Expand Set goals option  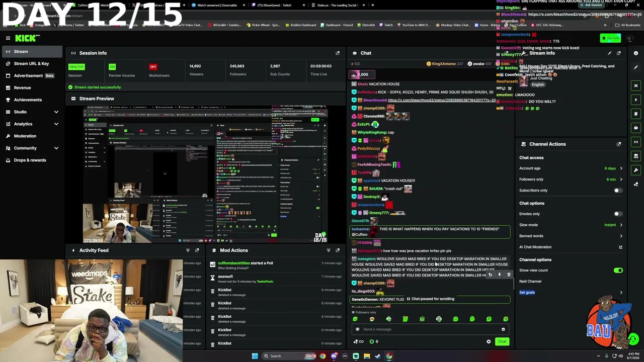click(571, 292)
